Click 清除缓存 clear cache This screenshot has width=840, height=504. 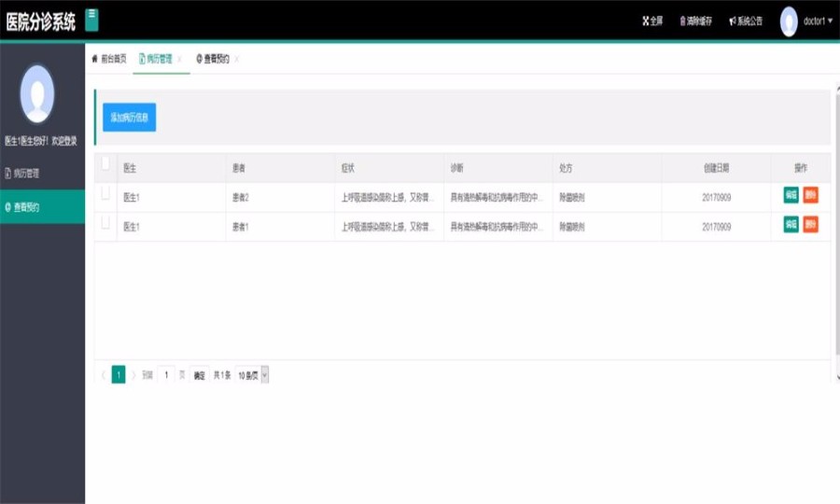[x=696, y=21]
